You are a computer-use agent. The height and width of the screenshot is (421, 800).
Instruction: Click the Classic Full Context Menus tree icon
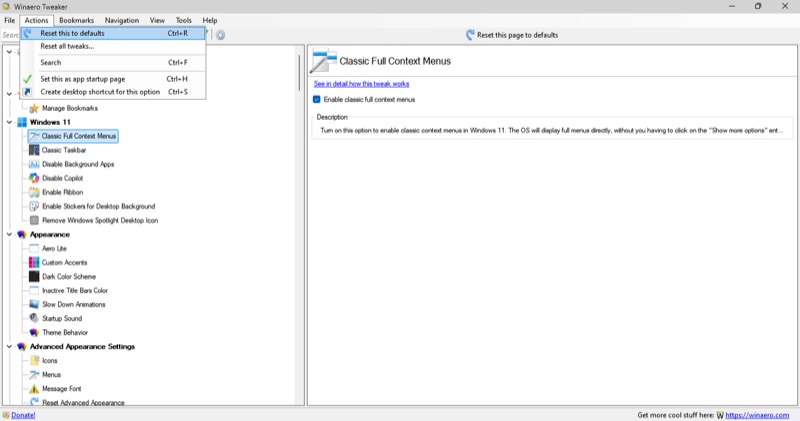click(34, 136)
